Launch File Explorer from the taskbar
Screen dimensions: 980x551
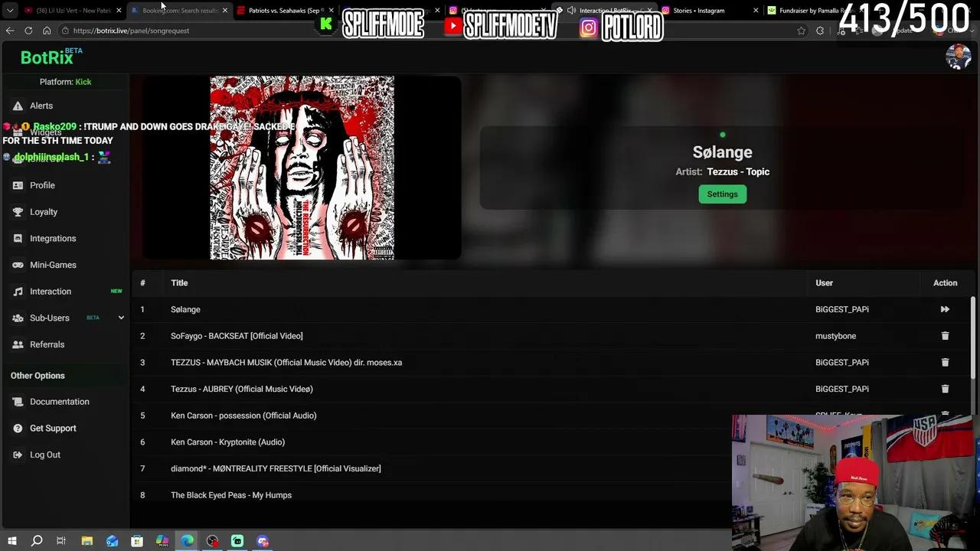87,541
